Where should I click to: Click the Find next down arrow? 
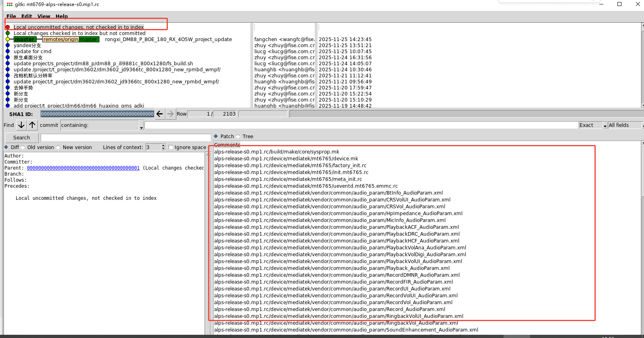21,125
